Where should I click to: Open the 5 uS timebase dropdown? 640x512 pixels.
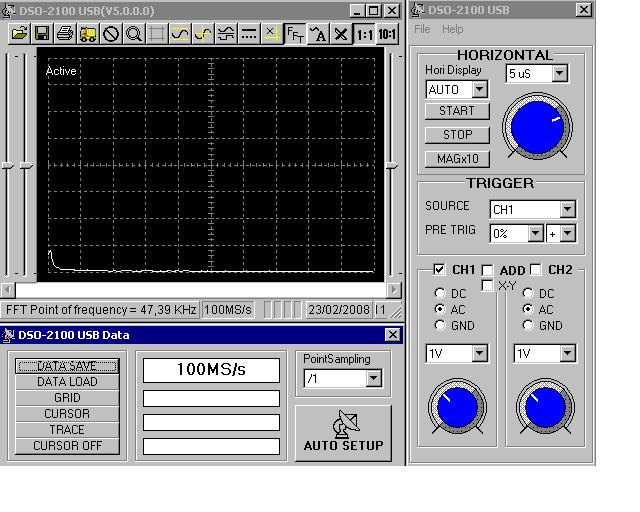tap(560, 73)
